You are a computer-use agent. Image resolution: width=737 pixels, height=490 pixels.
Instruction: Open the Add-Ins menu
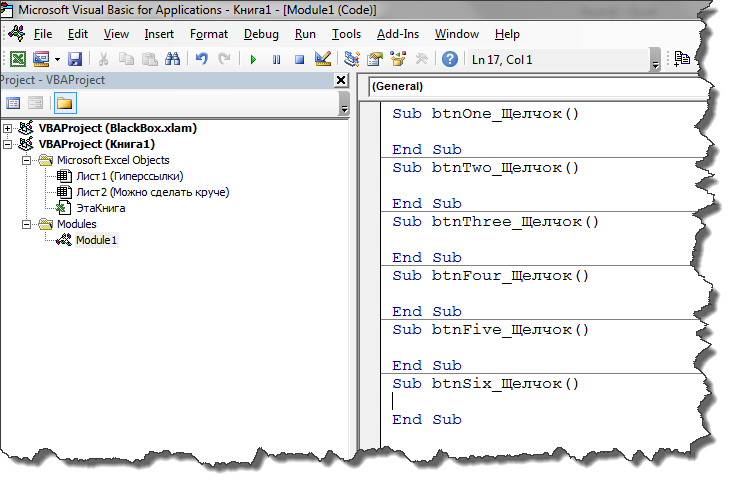(x=398, y=34)
